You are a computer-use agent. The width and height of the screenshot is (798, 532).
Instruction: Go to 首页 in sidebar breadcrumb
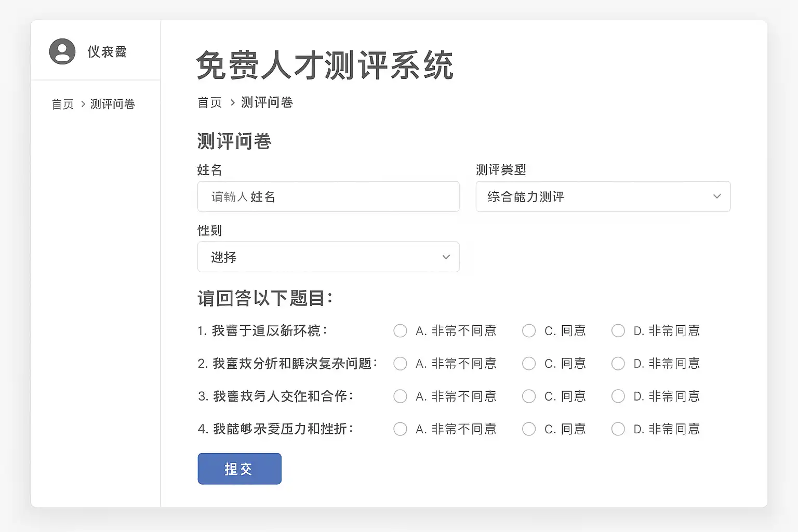pos(63,104)
